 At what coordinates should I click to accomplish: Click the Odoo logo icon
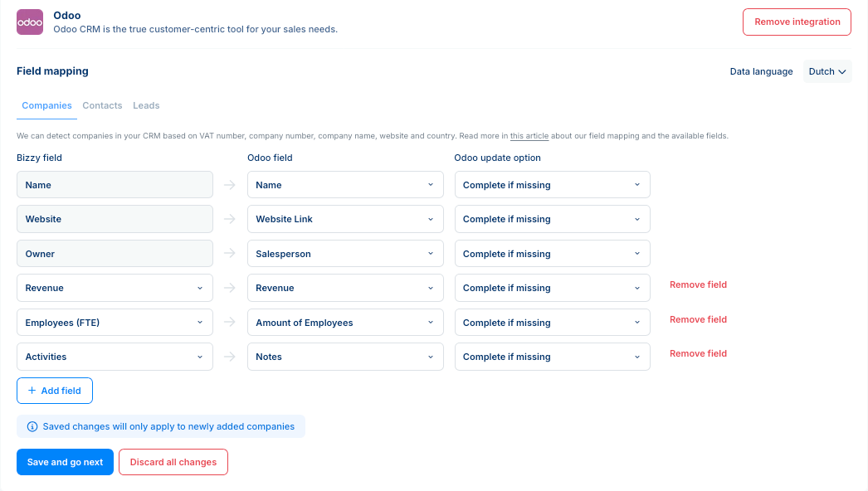(x=30, y=22)
